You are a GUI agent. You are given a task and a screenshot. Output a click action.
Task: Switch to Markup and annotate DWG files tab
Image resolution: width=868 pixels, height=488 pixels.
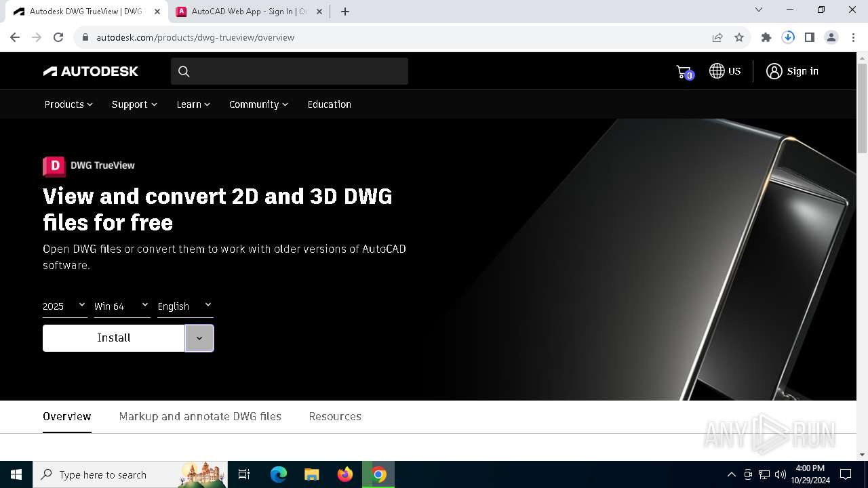click(200, 416)
